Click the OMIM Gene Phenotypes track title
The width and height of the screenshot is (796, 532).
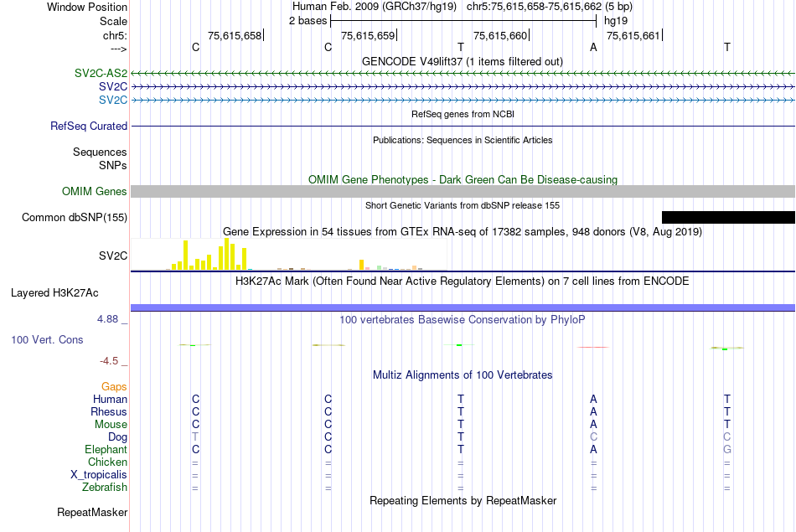point(463,179)
